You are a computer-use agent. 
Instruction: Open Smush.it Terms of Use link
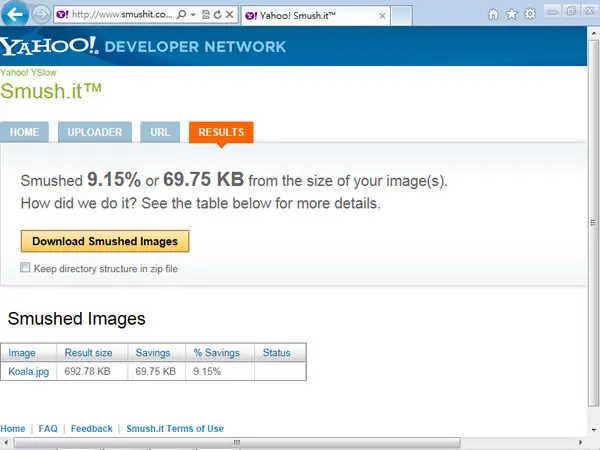(x=175, y=429)
